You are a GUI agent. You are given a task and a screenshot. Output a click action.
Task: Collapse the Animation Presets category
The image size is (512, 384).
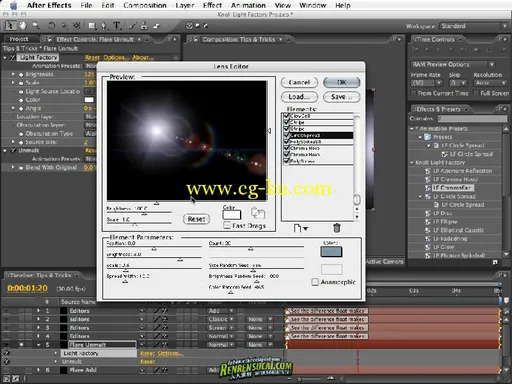click(412, 129)
